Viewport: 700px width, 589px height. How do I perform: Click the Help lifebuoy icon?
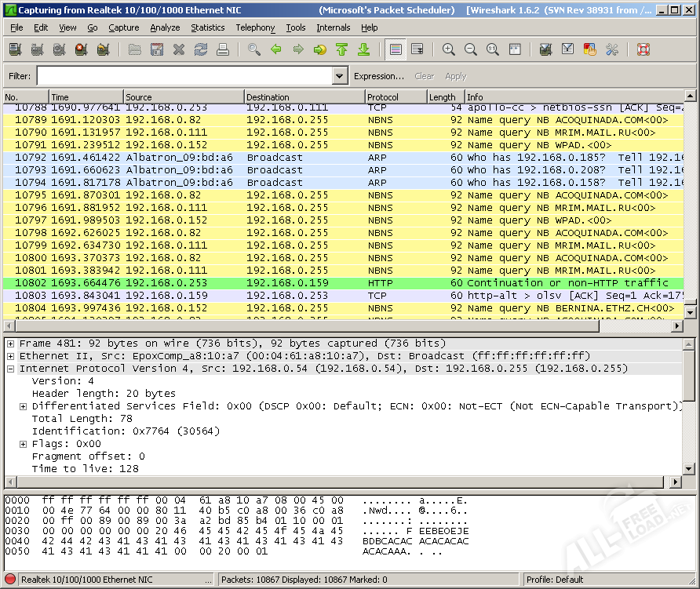643,49
